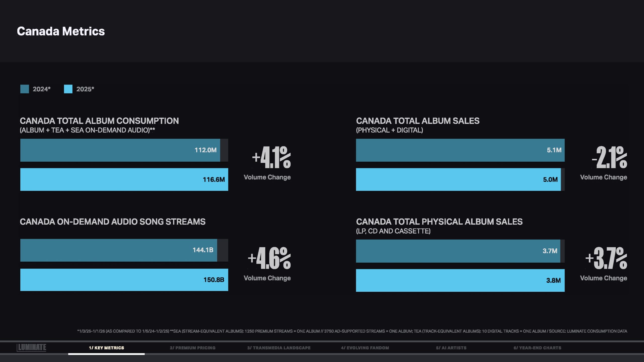Click the 3.8M physical album sales bar
Image resolution: width=644 pixels, height=362 pixels.
coord(460,280)
